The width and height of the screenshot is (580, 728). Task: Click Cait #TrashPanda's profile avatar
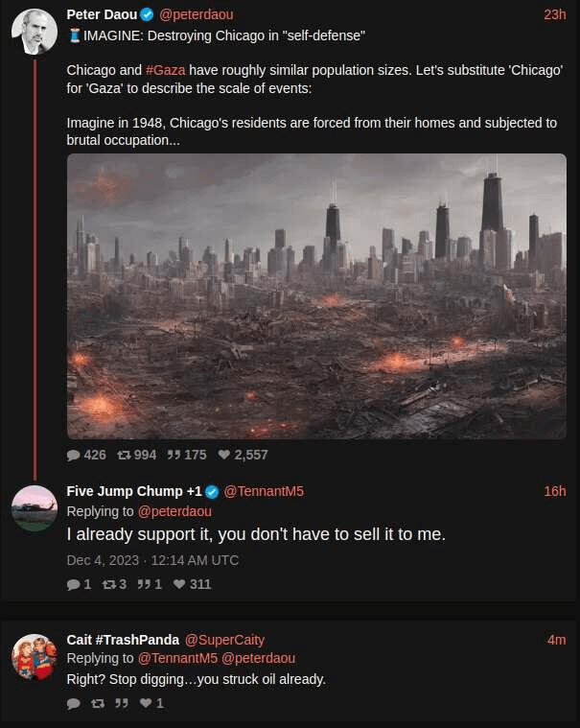[x=34, y=656]
